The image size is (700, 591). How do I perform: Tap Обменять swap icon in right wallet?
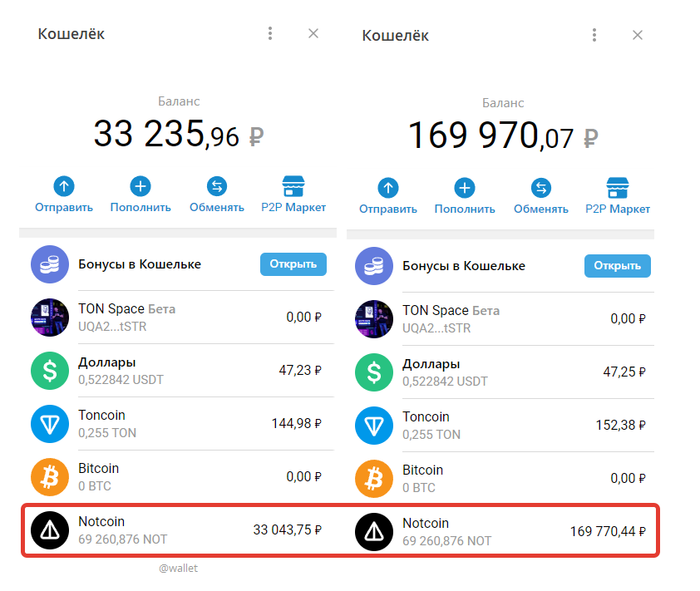point(541,188)
